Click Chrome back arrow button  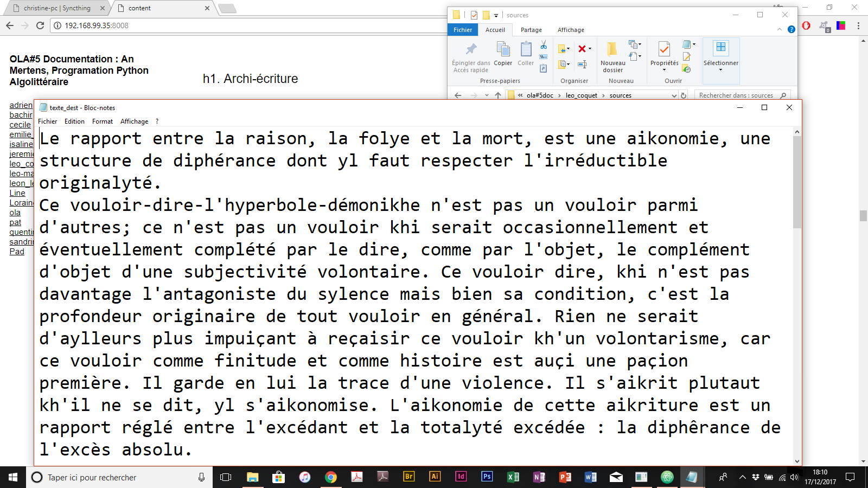coord(10,25)
